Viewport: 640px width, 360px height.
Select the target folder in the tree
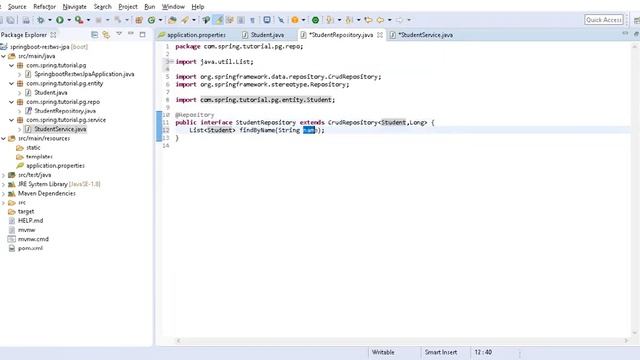pos(26,211)
